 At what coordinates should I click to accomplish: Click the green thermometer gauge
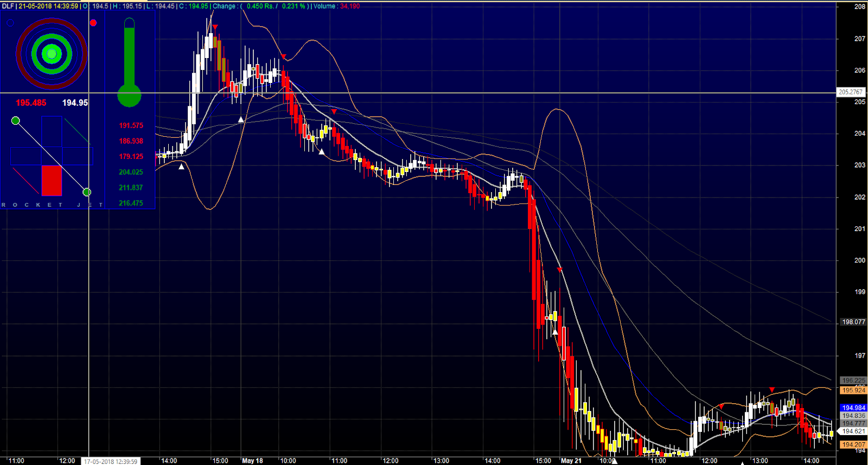(129, 62)
